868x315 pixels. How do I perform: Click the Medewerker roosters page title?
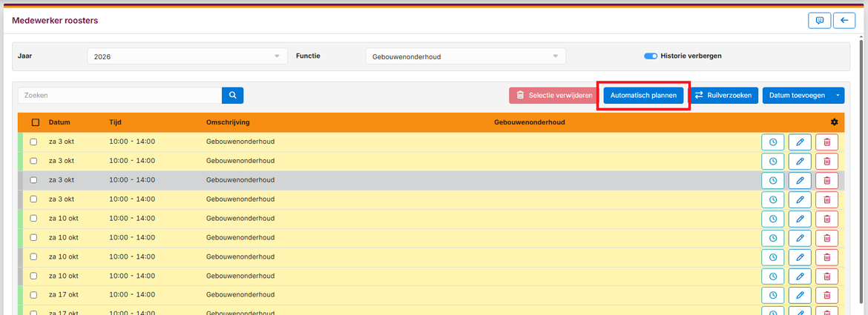55,21
